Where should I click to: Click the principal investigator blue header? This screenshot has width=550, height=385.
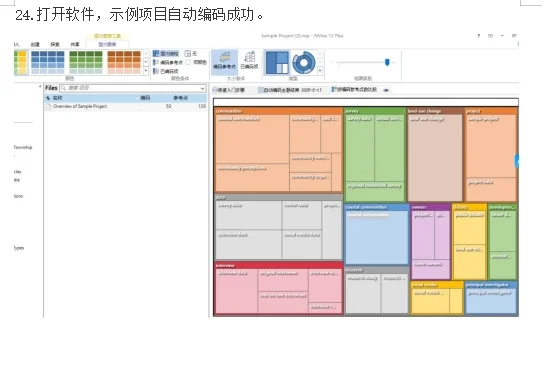coord(491,285)
